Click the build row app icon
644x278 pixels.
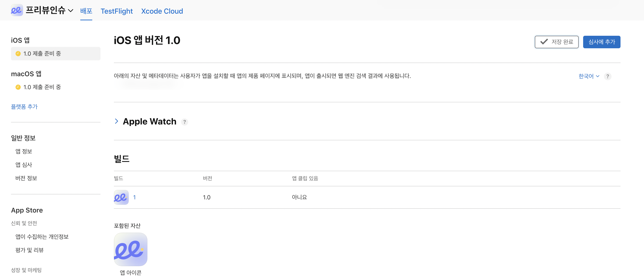pos(121,197)
